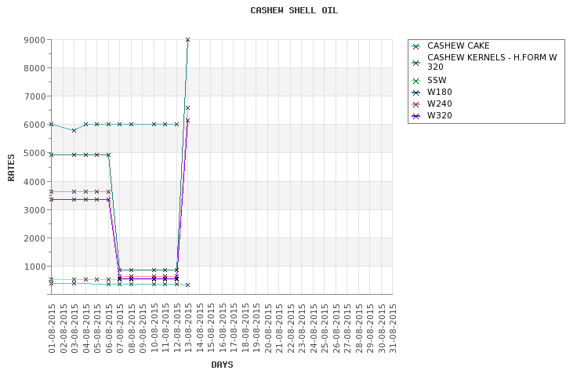Select the W180 legend label
The width and height of the screenshot is (588, 392).
[x=440, y=92]
